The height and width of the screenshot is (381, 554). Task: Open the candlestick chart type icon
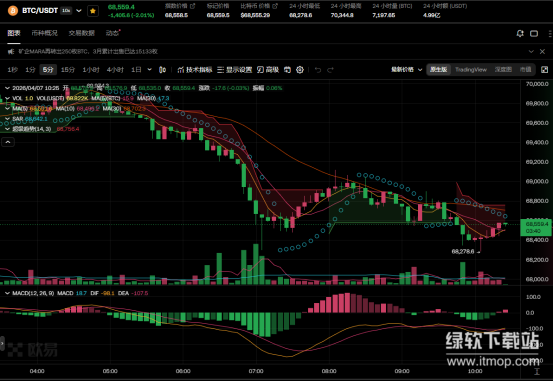[x=162, y=70]
